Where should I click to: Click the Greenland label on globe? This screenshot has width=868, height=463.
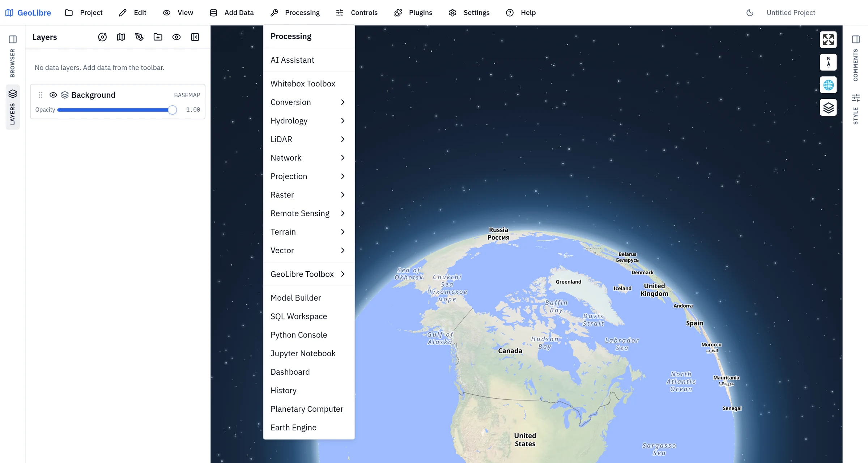[568, 282]
